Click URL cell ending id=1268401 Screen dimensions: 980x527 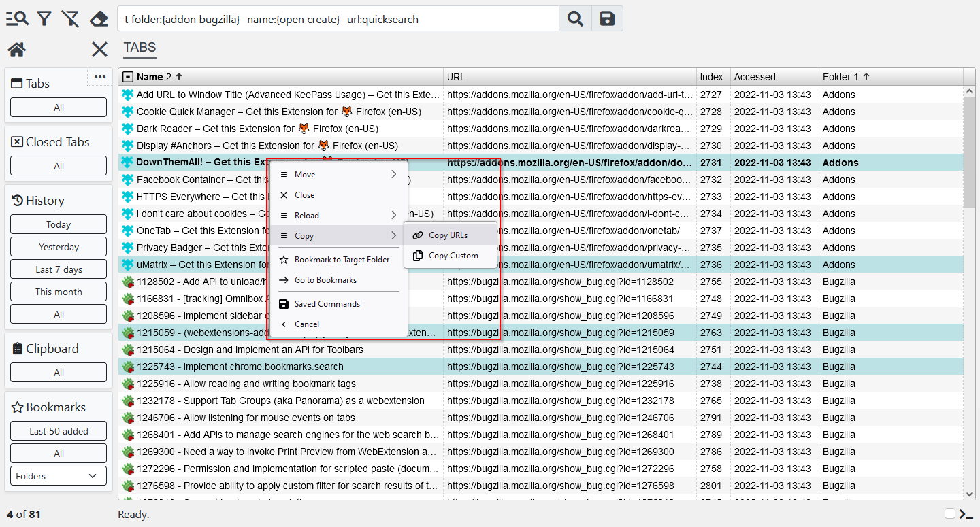click(x=570, y=435)
